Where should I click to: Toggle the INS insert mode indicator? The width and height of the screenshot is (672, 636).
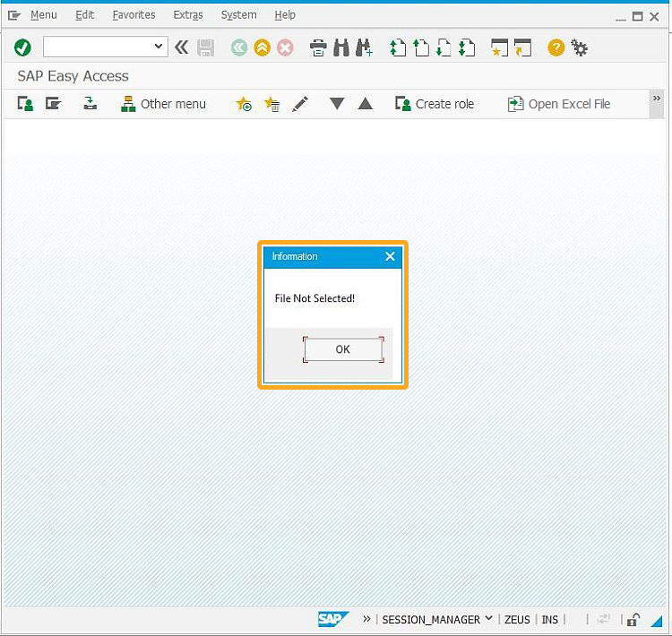click(x=550, y=620)
